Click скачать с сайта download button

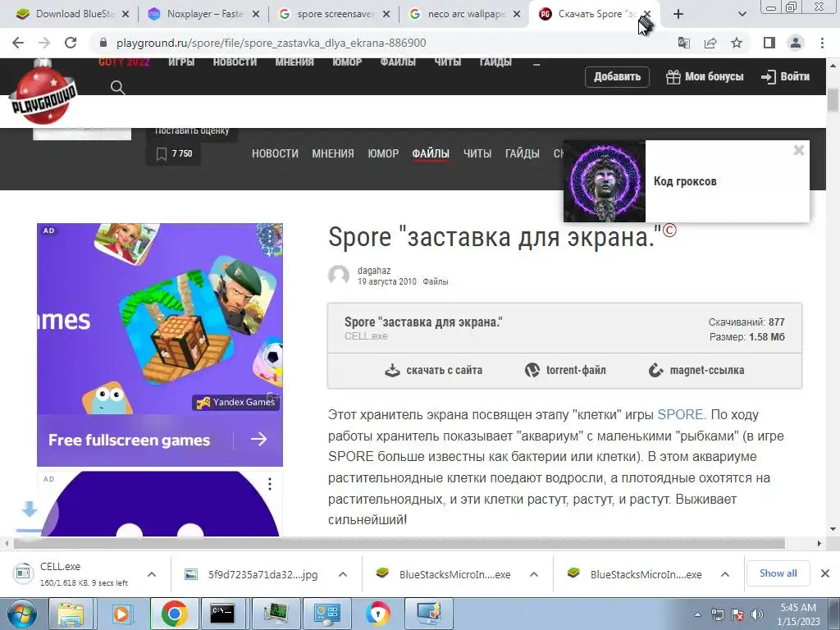tap(433, 370)
